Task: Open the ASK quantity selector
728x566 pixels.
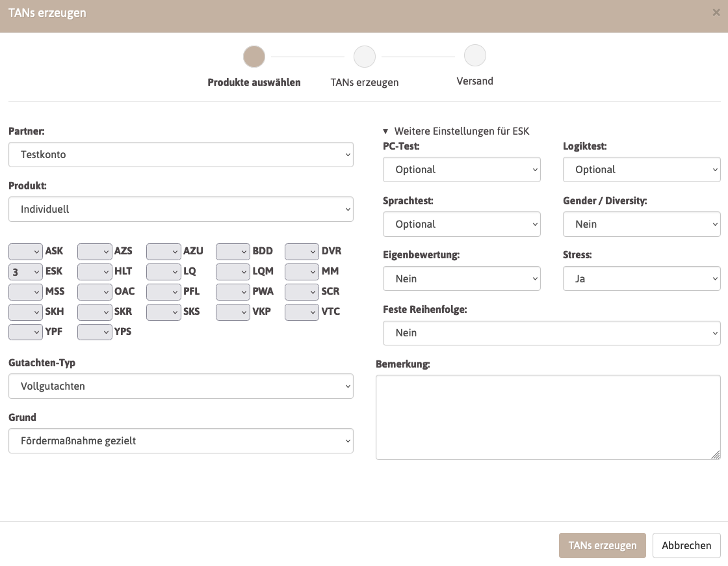Action: pyautogui.click(x=25, y=251)
